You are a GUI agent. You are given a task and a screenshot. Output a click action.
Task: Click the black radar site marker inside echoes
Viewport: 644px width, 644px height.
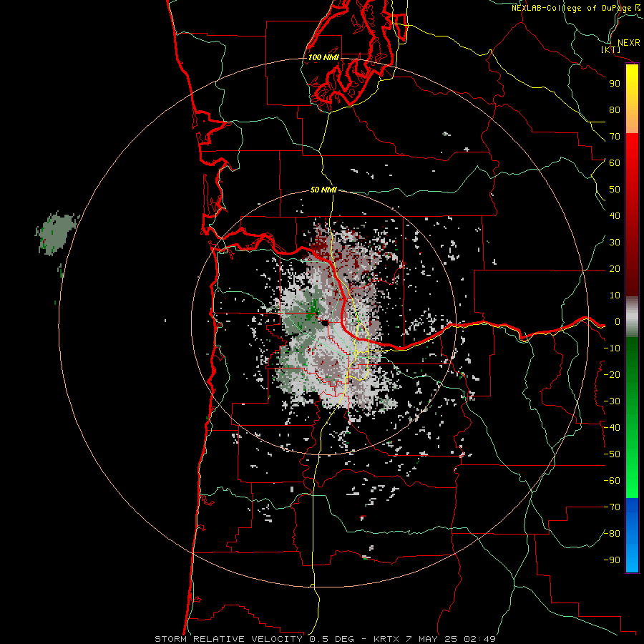325,323
